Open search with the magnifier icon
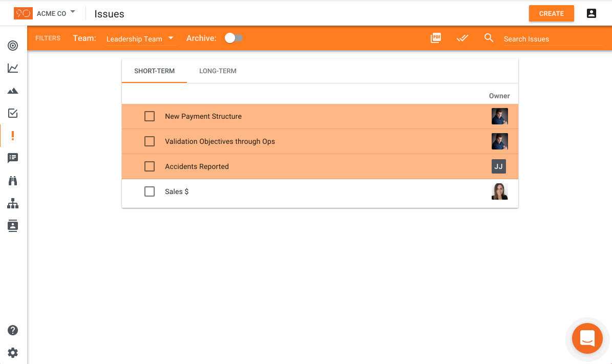 tap(489, 38)
